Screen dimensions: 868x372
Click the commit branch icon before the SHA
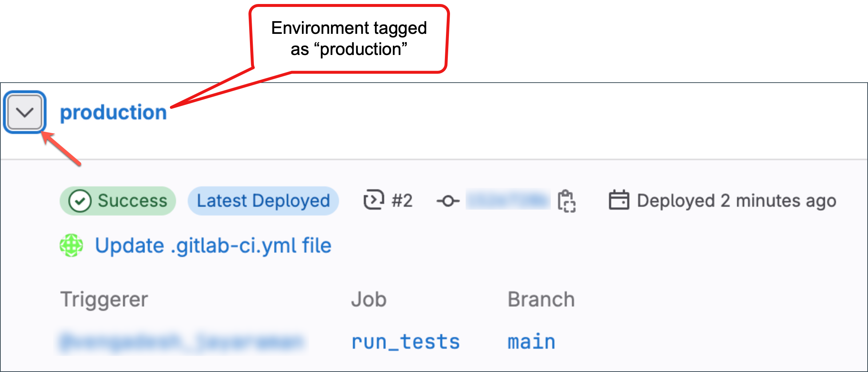448,201
